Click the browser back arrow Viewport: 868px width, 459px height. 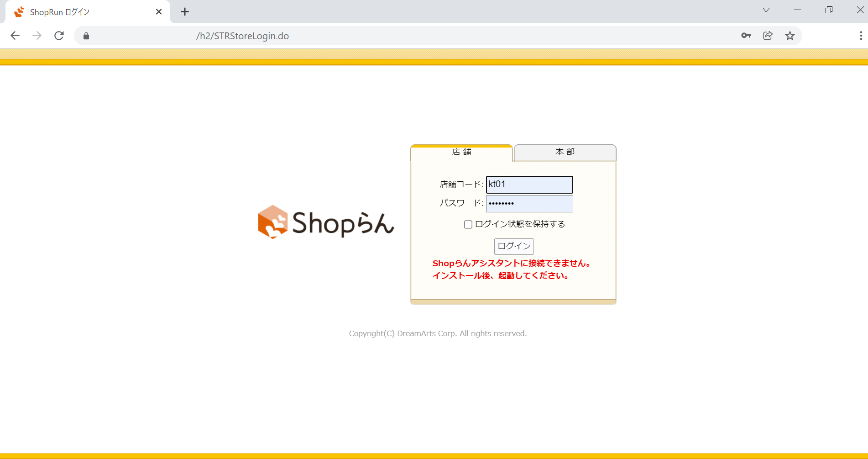coord(15,36)
